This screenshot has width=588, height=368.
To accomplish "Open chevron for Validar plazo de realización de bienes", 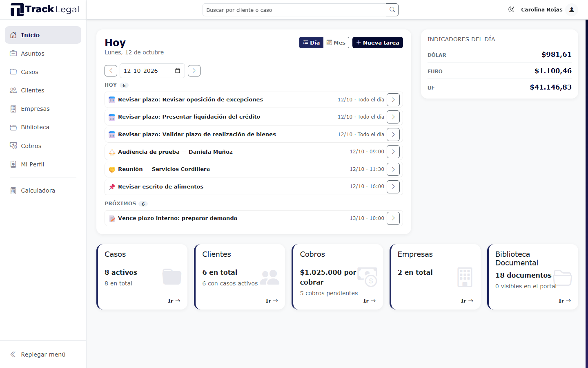I will pos(393,135).
